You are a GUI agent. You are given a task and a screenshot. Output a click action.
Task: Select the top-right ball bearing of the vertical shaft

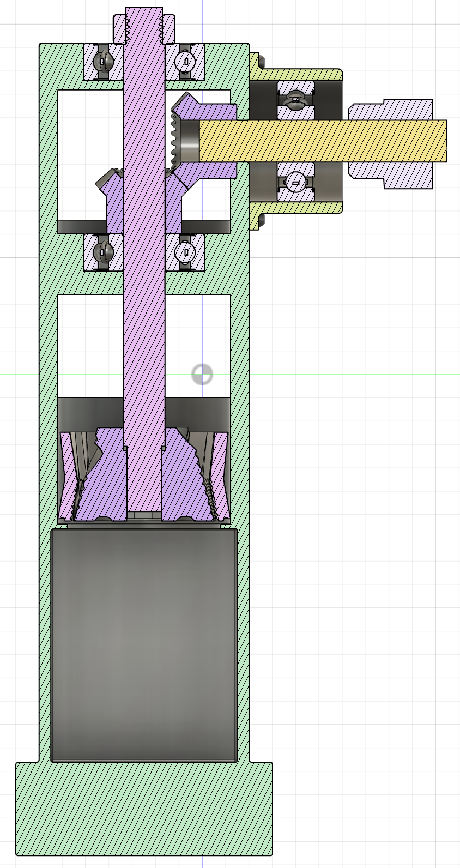coord(185,62)
